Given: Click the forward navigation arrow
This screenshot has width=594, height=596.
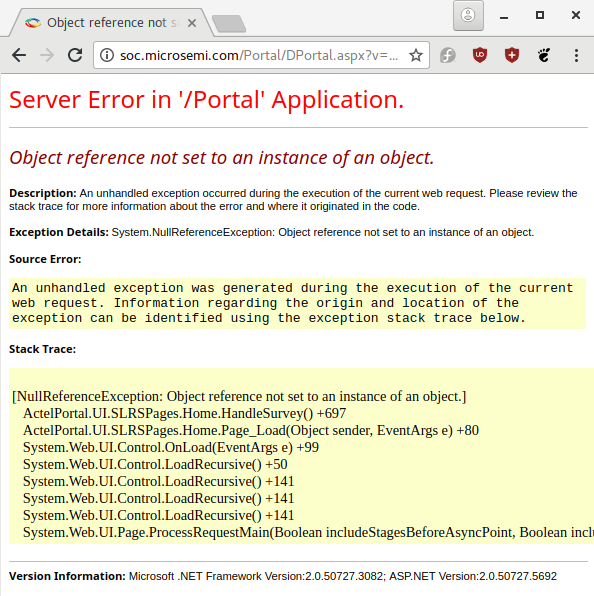Looking at the screenshot, I should (x=47, y=55).
